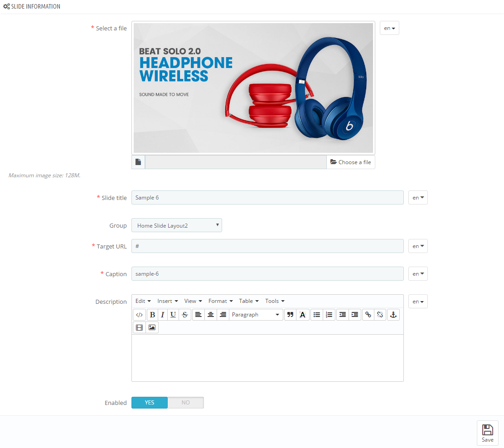Insert link using the chain icon

click(x=368, y=315)
